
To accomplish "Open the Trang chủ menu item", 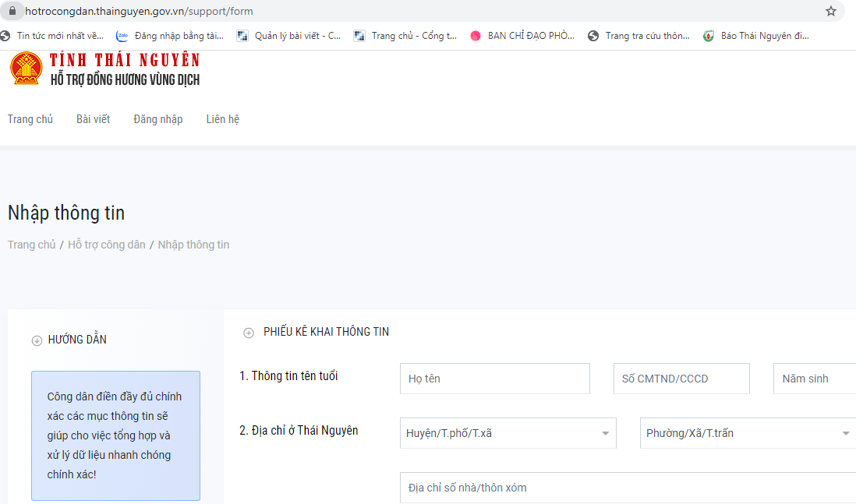I will (30, 119).
